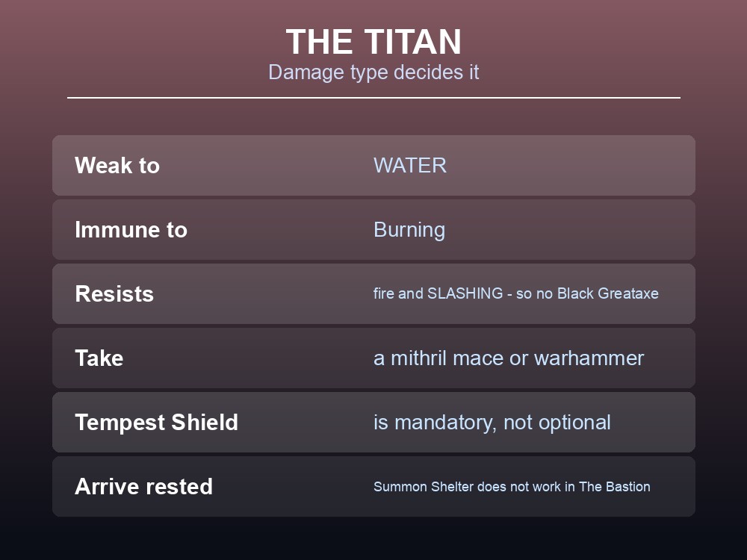Click the is mandatory, not optional text
This screenshot has width=747, height=560.
492,423
